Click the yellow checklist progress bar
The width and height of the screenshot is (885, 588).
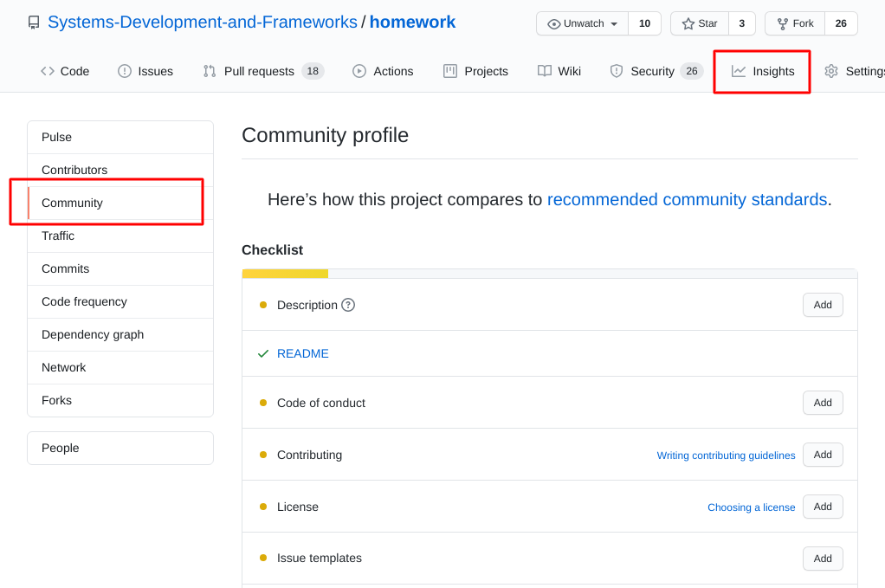coord(285,274)
